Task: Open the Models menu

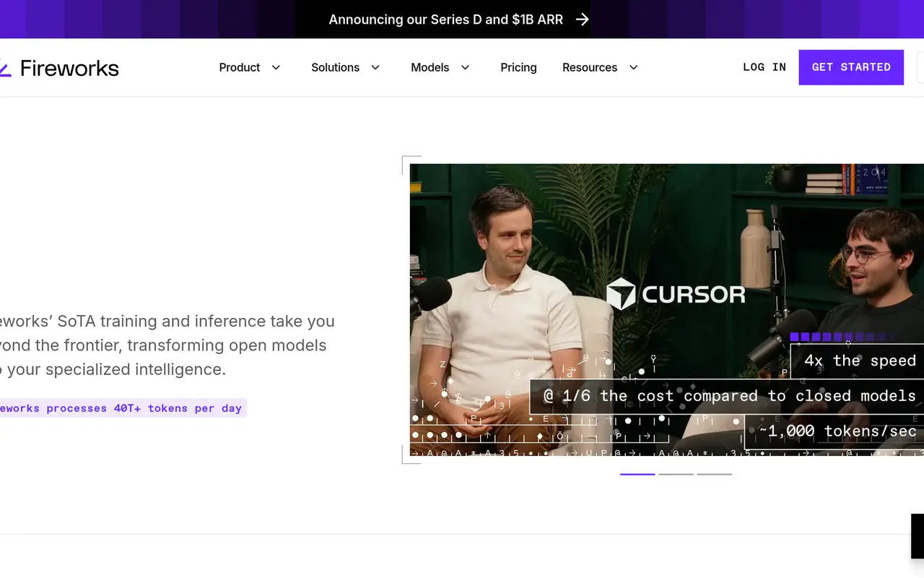Action: [x=430, y=67]
